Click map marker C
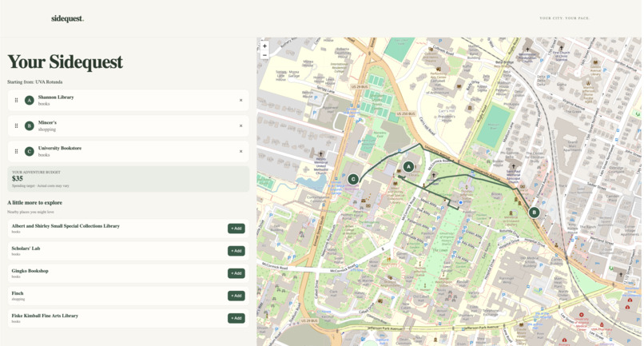Viewport: 644px width, 346px height. pyautogui.click(x=353, y=179)
